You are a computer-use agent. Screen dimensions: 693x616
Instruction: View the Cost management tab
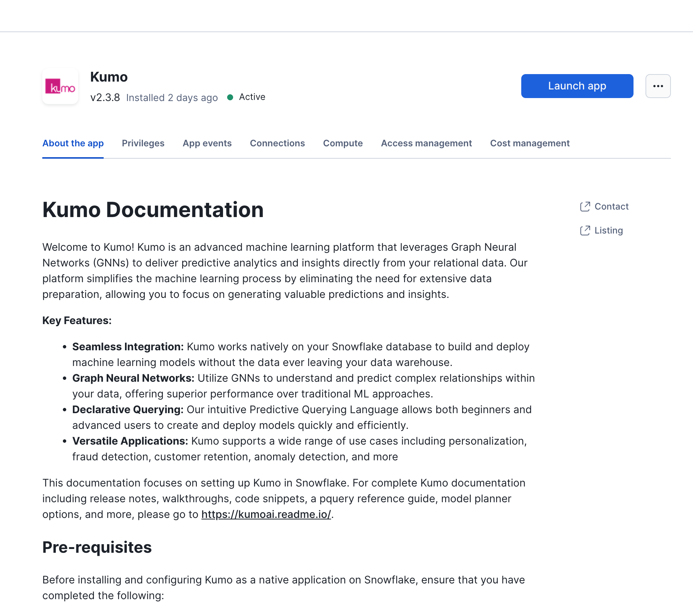pyautogui.click(x=529, y=143)
